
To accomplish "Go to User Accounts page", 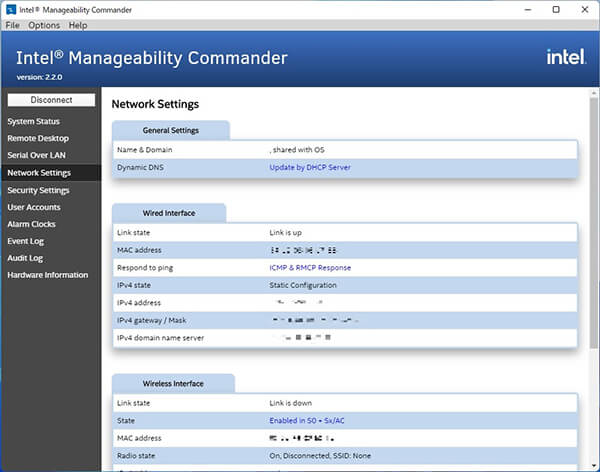I will [x=34, y=207].
